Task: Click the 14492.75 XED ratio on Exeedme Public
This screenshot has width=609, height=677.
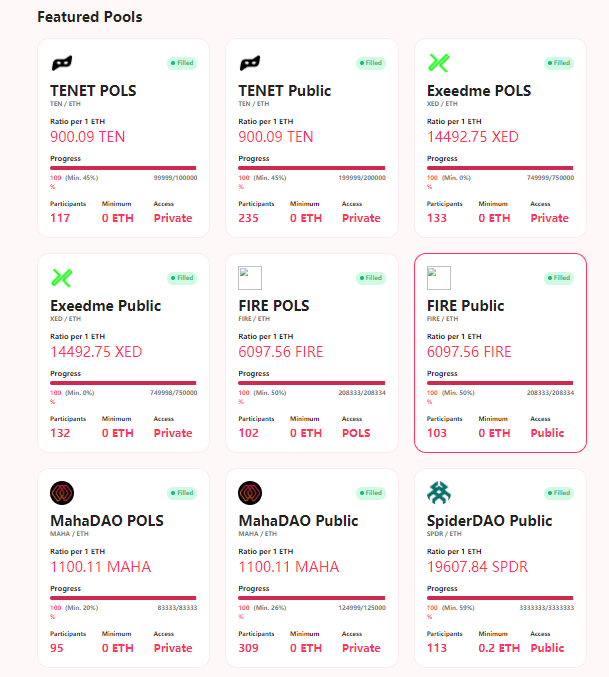Action: (96, 352)
